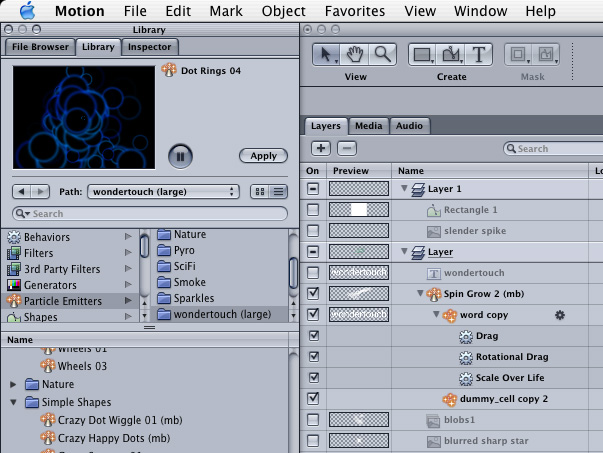This screenshot has height=453, width=603.
Task: Pause the Dot Rings 04 preview
Action: click(180, 156)
